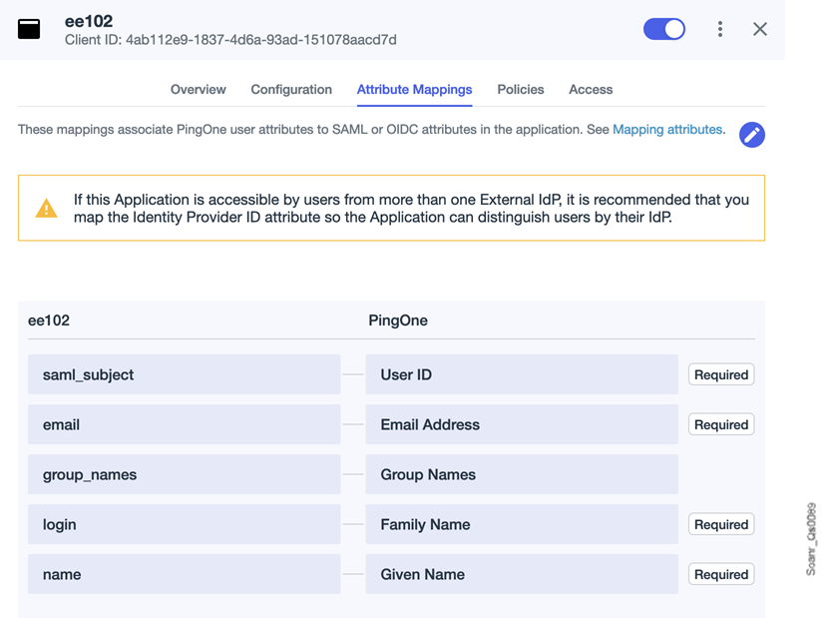Select the Attribute Mappings tab

point(415,90)
